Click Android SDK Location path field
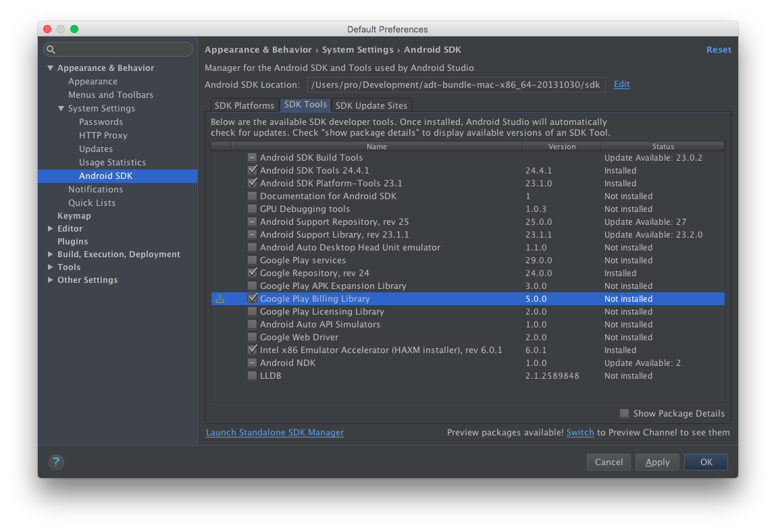Screen dimensions: 776x532 point(457,84)
